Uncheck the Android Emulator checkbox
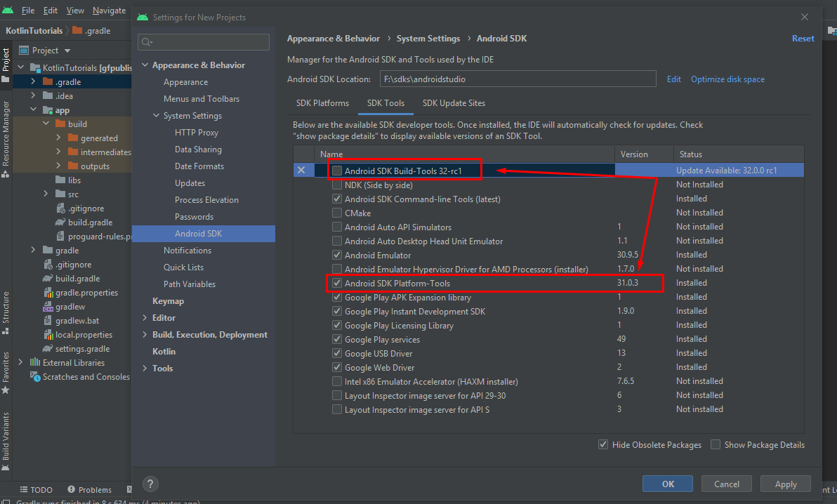Viewport: 837px width, 504px height. (337, 255)
